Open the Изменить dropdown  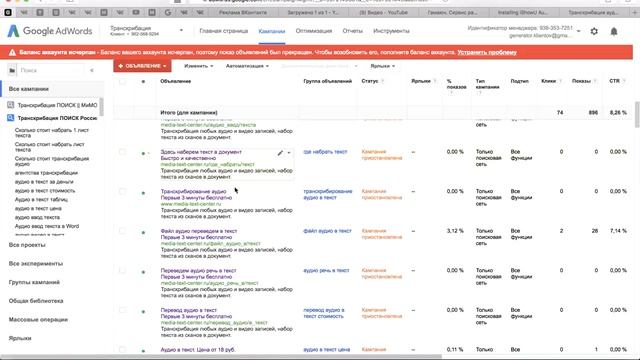(x=198, y=66)
